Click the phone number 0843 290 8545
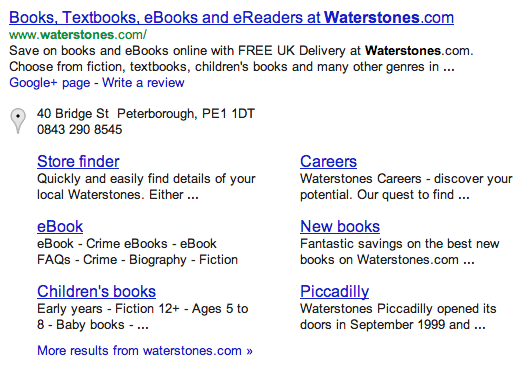This screenshot has height=369, width=517. [80, 129]
